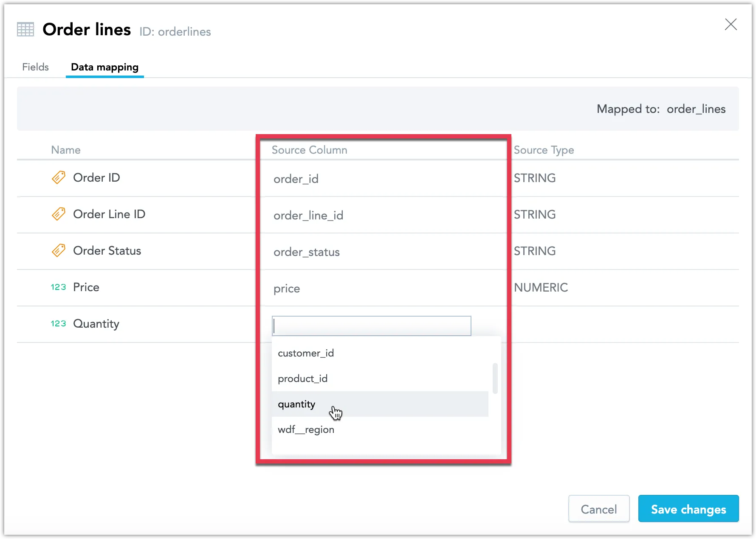756x539 pixels.
Task: Select wdf__region from the dropdown
Action: point(306,429)
